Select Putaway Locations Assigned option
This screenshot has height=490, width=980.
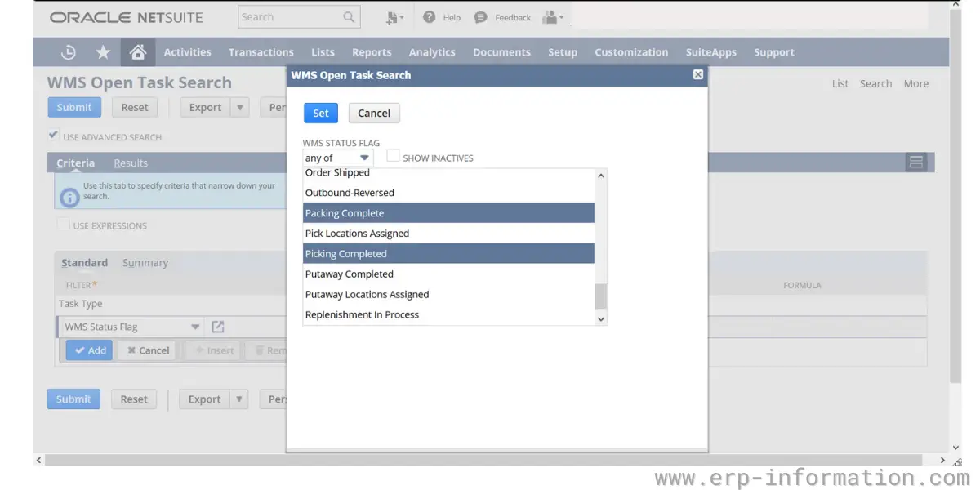click(448, 295)
